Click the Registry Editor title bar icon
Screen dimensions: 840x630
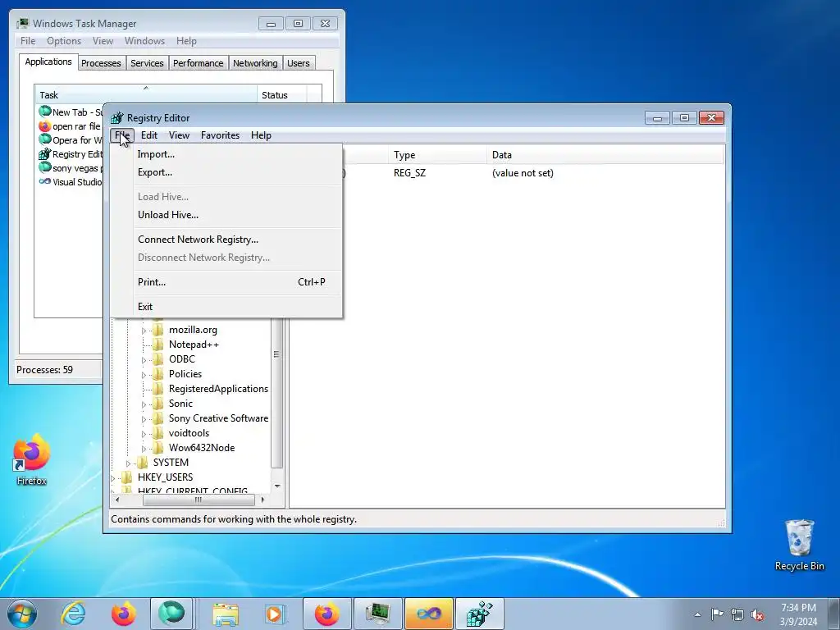[116, 118]
